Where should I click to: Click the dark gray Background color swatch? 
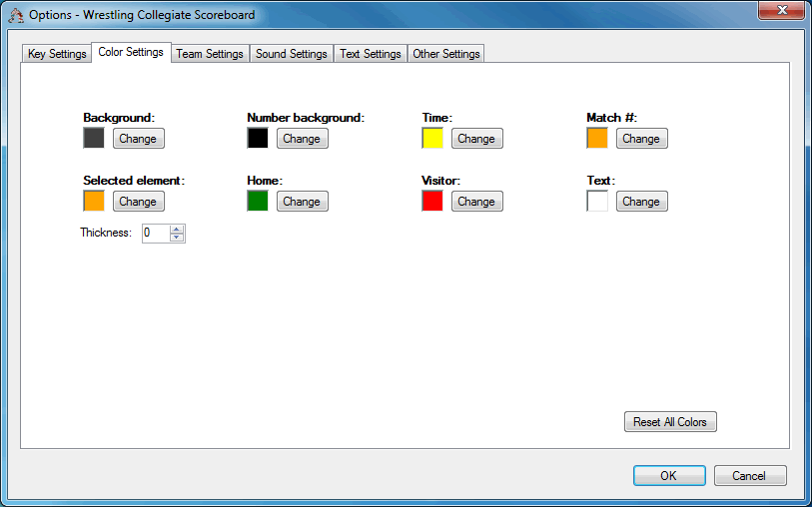pos(94,138)
